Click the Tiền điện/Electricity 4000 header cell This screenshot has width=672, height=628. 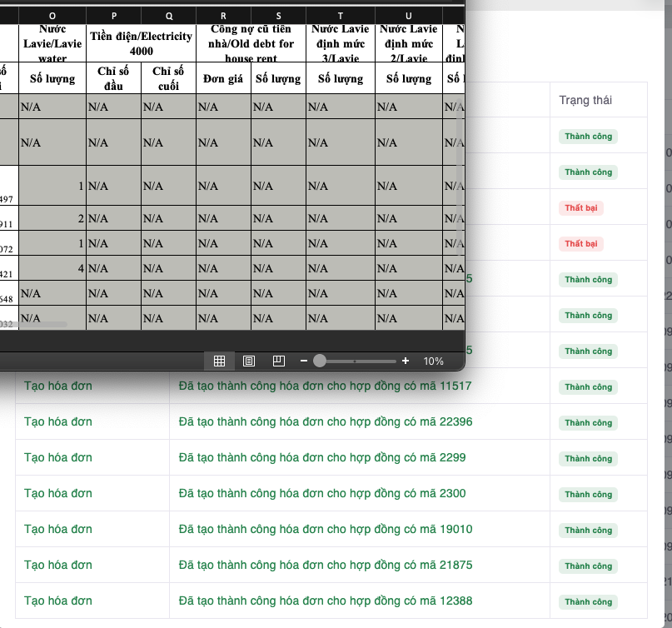point(142,43)
